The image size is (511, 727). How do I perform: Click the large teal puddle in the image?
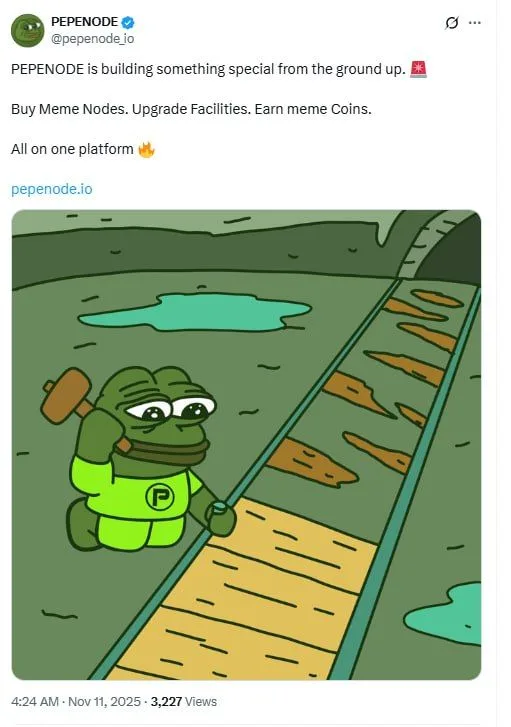click(x=195, y=312)
